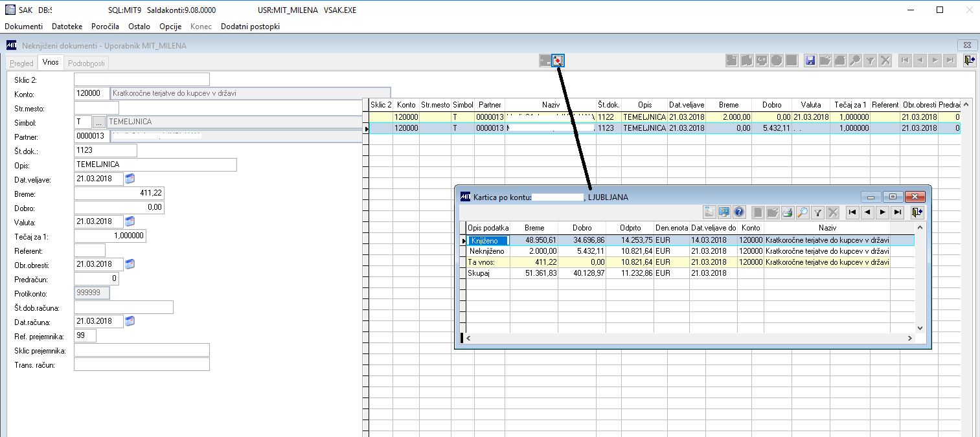
Task: Open the calendar picker next to Dat.računa
Action: pyautogui.click(x=130, y=321)
